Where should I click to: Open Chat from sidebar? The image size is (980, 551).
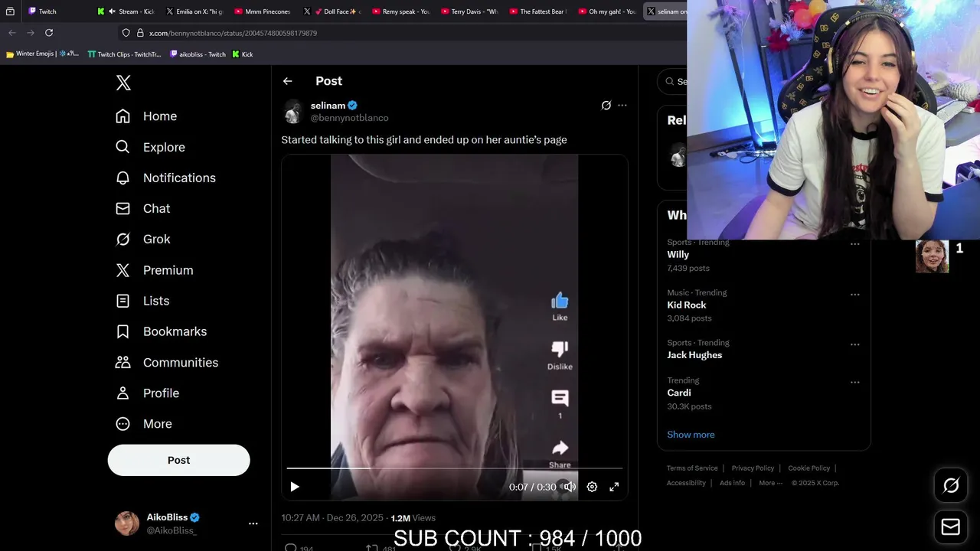142,208
